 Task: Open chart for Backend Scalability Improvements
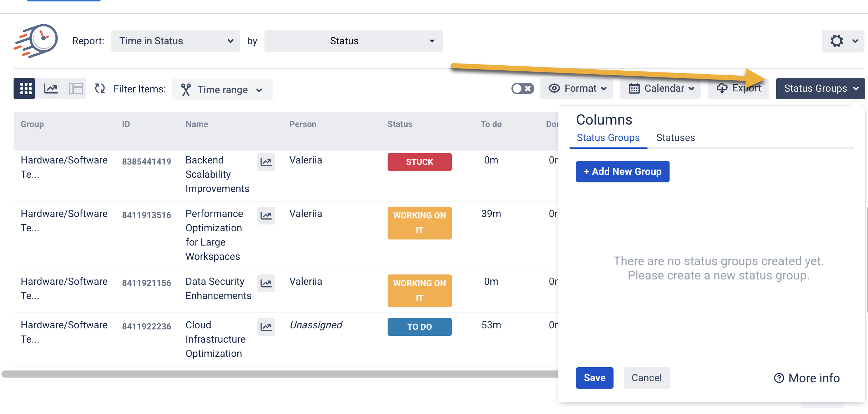[266, 162]
